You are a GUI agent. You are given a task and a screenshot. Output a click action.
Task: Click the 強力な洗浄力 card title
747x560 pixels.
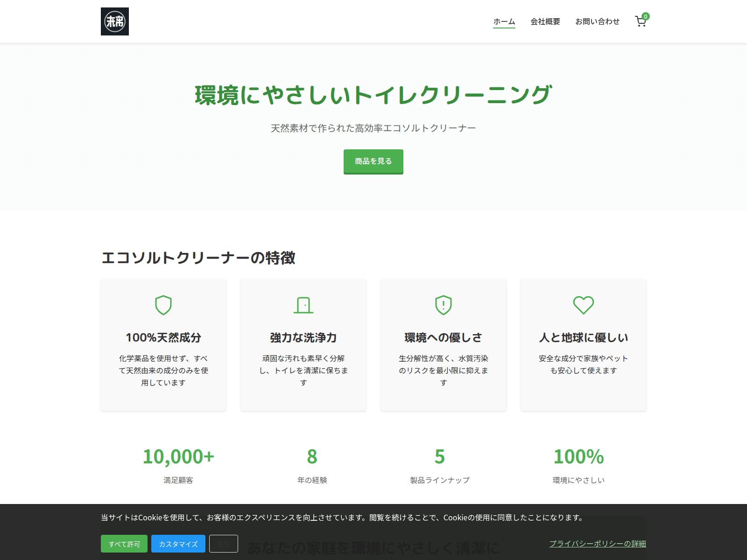click(303, 337)
